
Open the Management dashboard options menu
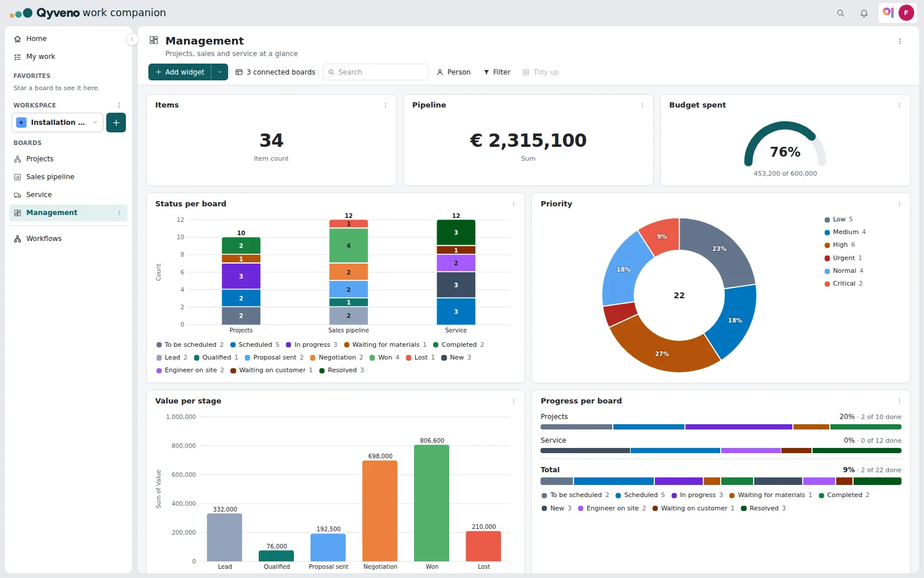[900, 42]
